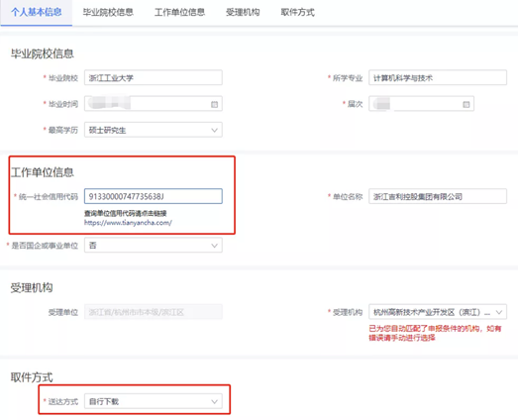Click the 毕业时间 date field
This screenshot has width=518, height=420.
pyautogui.click(x=154, y=104)
